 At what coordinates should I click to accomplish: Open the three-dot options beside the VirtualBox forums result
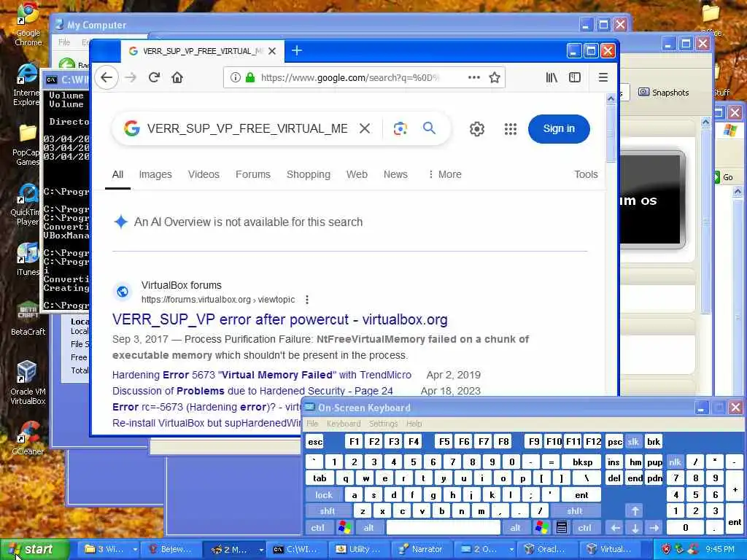307,300
